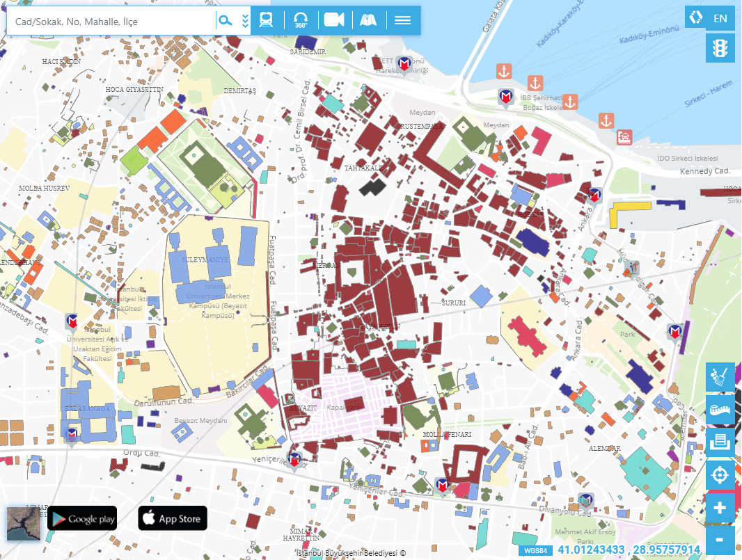Clear map drawings with the broom tool
The width and height of the screenshot is (742, 560).
720,377
